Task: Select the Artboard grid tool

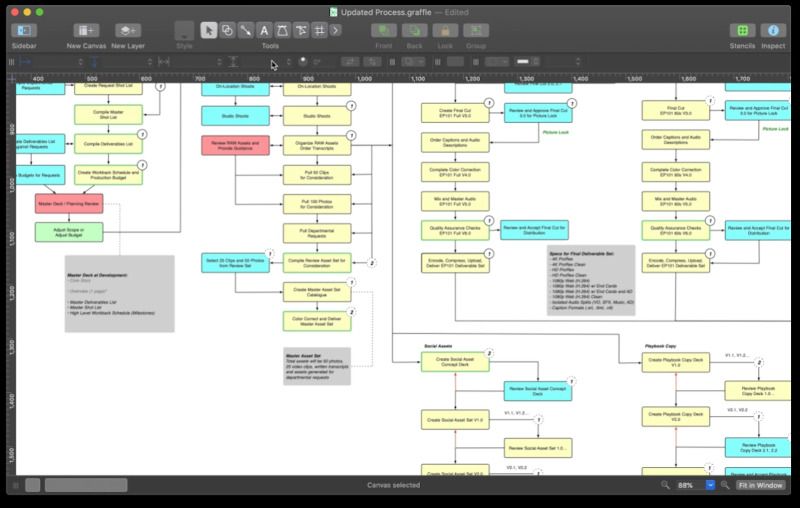Action: pyautogui.click(x=319, y=31)
